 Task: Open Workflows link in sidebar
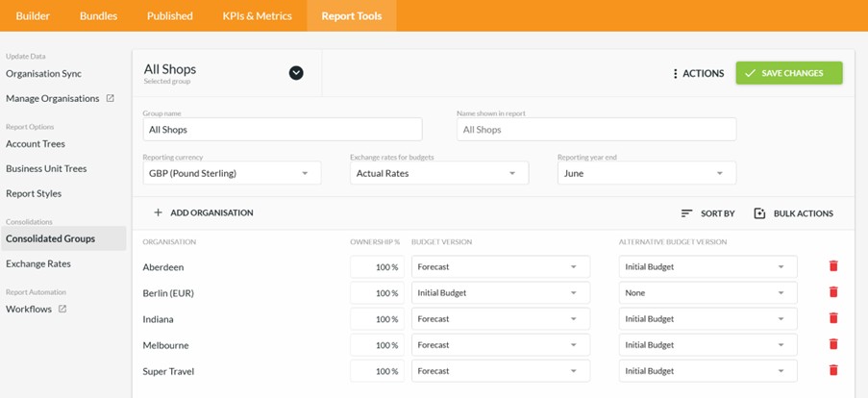29,310
